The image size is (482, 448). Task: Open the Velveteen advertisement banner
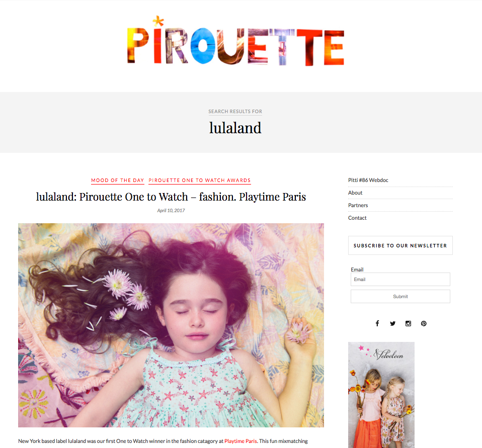click(381, 395)
